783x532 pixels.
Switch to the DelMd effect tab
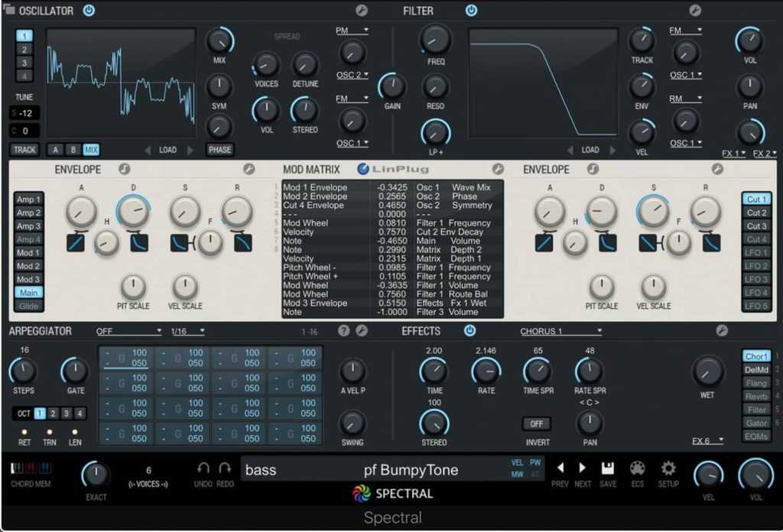pos(756,369)
